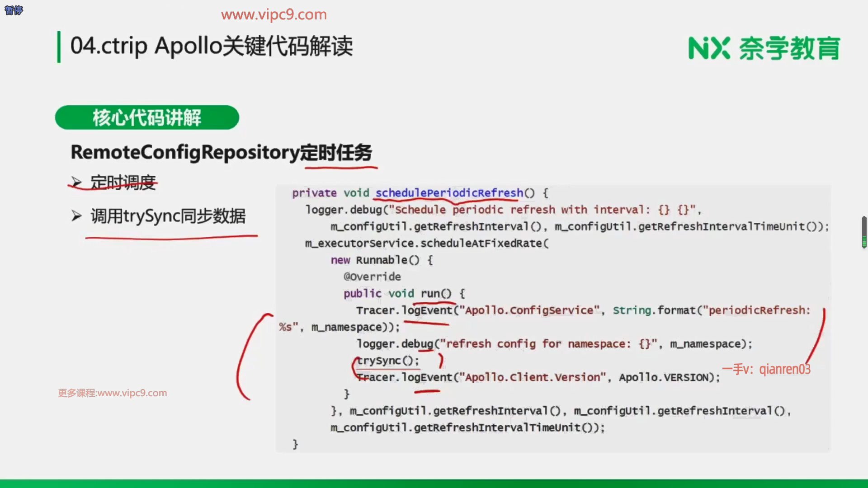Viewport: 868px width, 488px height.
Task: Click the 调用trySync同步数据 bullet text
Action: point(168,216)
